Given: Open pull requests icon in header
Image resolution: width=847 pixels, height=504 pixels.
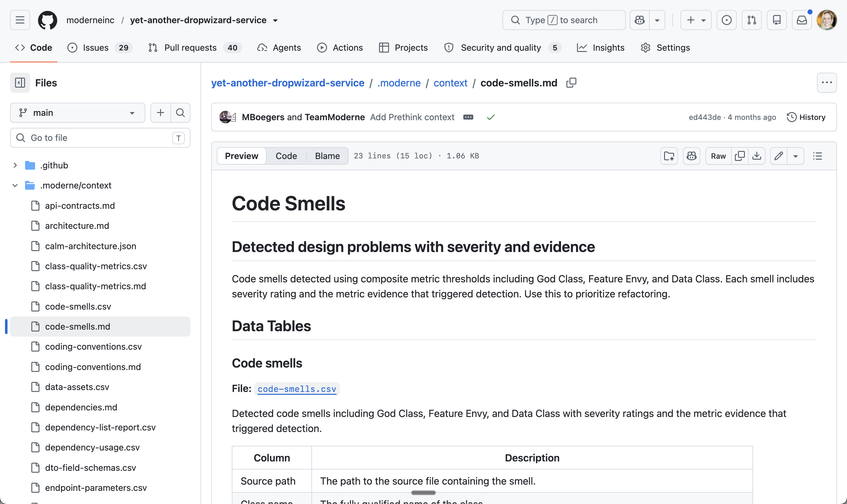Looking at the screenshot, I should tap(751, 20).
